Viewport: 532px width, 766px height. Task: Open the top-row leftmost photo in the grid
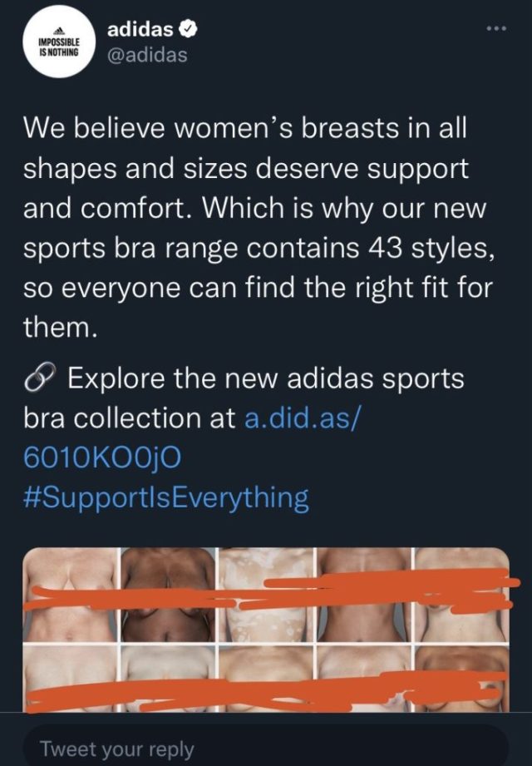pos(71,595)
